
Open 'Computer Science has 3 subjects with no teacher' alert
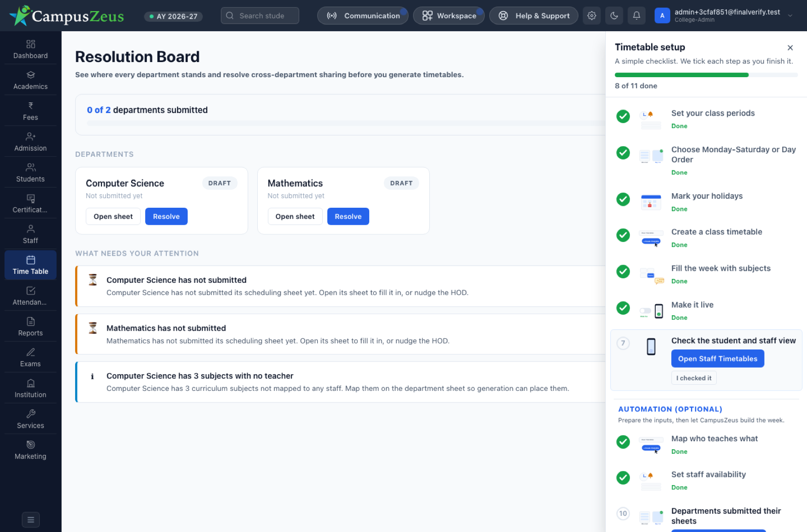point(341,382)
